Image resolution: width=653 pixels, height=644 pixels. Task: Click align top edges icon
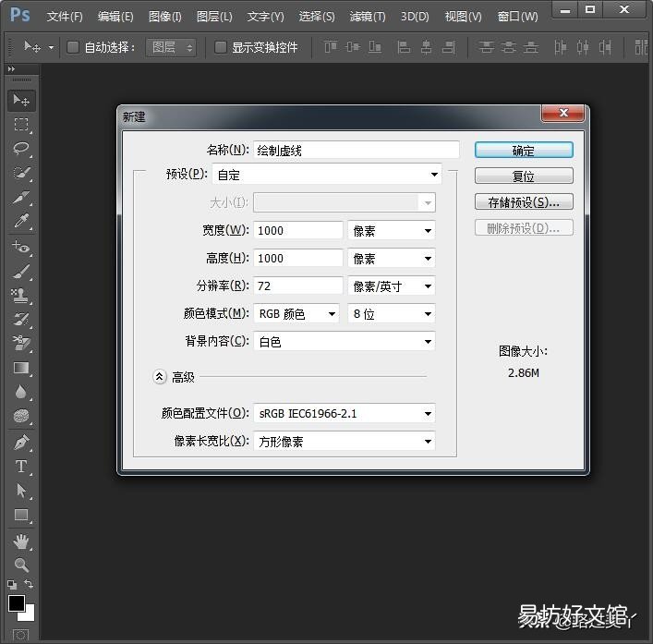coord(331,47)
